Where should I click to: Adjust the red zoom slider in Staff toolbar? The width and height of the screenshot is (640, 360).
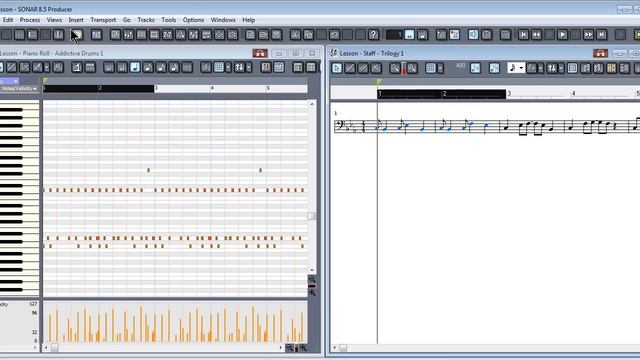click(x=404, y=69)
